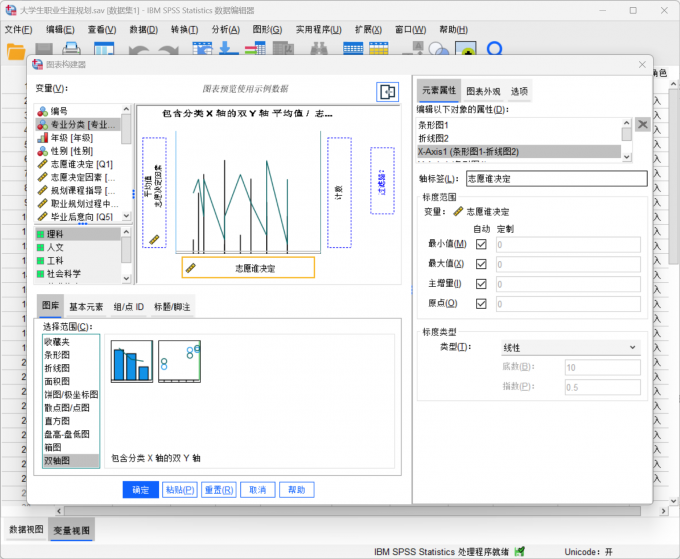Click the search magnifier icon in main toolbar

click(494, 49)
